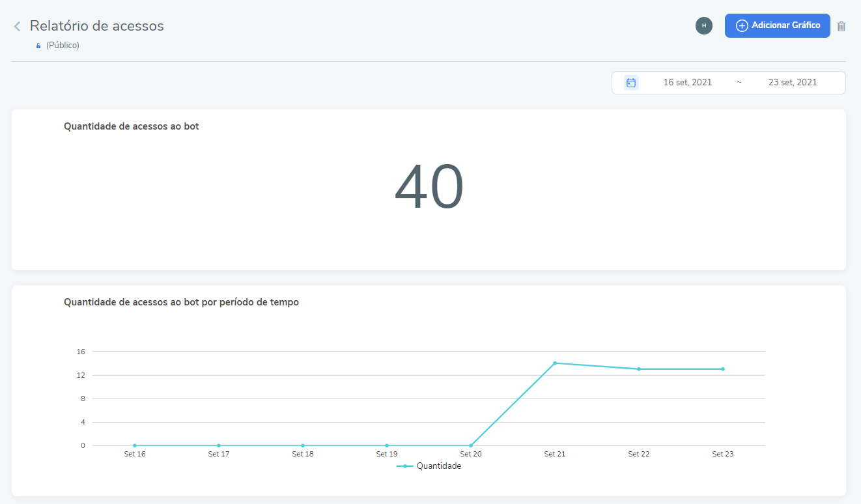Click the (Público) visibility label
The height and width of the screenshot is (504, 861).
(63, 46)
